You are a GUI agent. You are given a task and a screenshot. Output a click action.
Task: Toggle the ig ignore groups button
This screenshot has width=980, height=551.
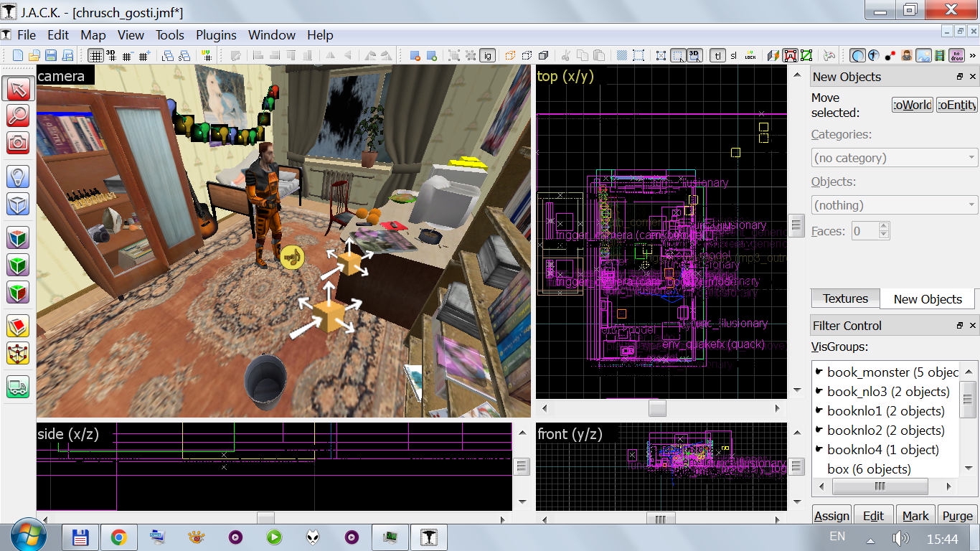coord(488,56)
